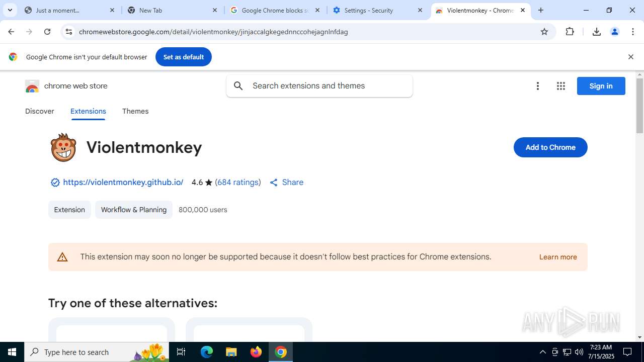The image size is (644, 362).
Task: View site information icon in address bar
Action: click(x=69, y=32)
